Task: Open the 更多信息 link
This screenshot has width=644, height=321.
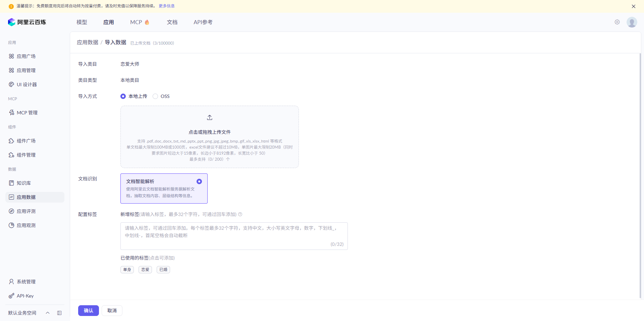Action: pyautogui.click(x=167, y=6)
